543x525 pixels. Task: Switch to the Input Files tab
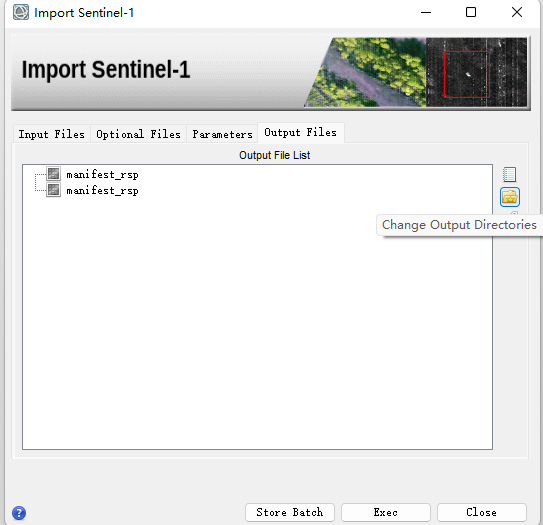52,134
